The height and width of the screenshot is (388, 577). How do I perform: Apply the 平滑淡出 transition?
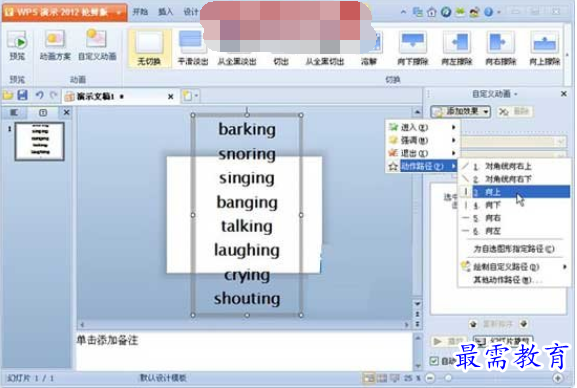192,48
